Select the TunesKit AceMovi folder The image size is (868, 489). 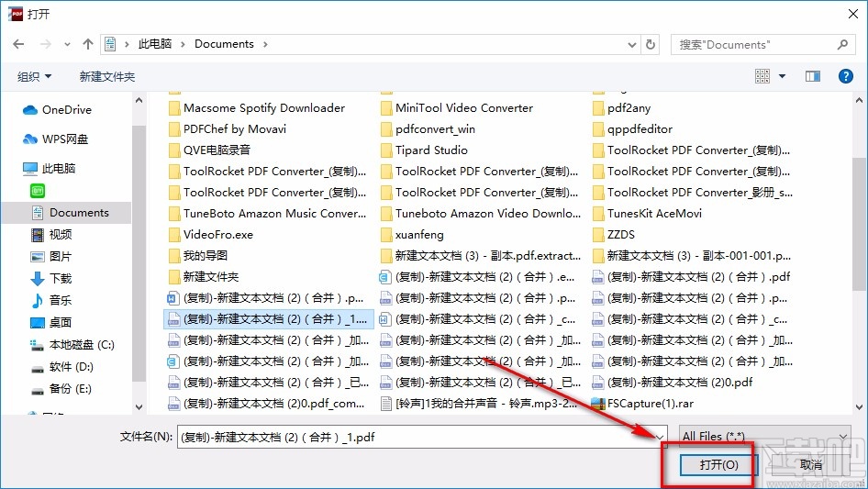click(647, 213)
